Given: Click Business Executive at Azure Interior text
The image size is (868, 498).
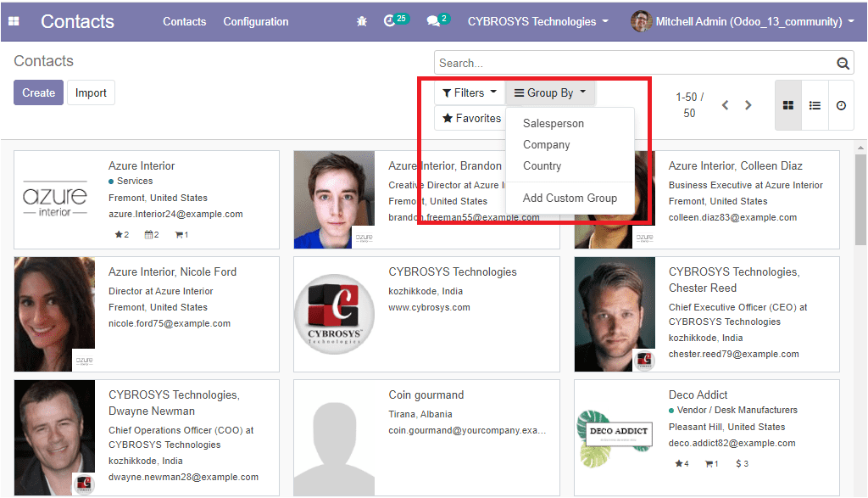Looking at the screenshot, I should [746, 185].
